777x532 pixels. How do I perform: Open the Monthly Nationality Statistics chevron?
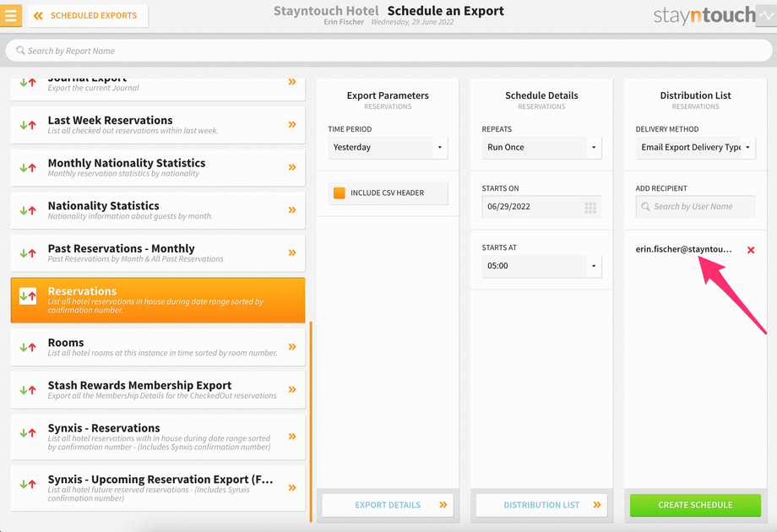[x=292, y=167]
